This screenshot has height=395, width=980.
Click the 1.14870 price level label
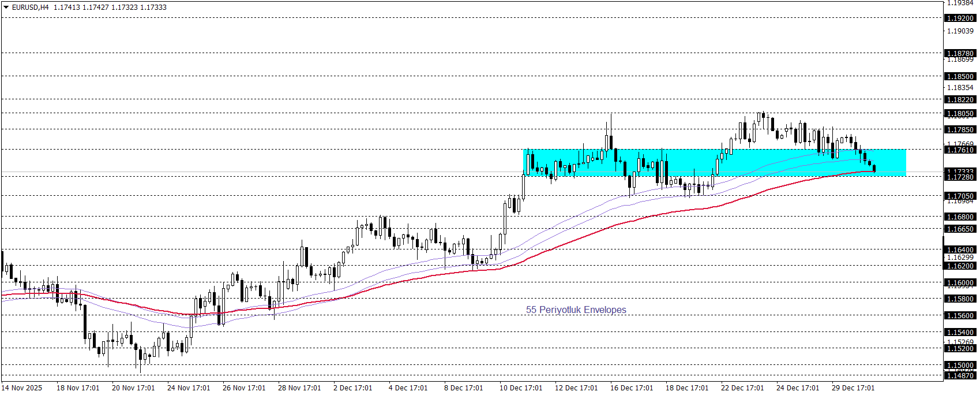pyautogui.click(x=960, y=376)
